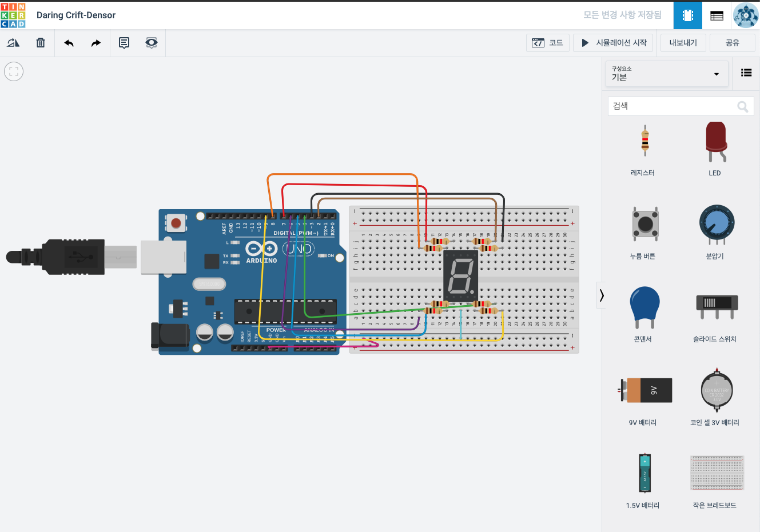Viewport: 760px width, 532px height.
Task: Switch to component list view icon
Action: tap(717, 15)
